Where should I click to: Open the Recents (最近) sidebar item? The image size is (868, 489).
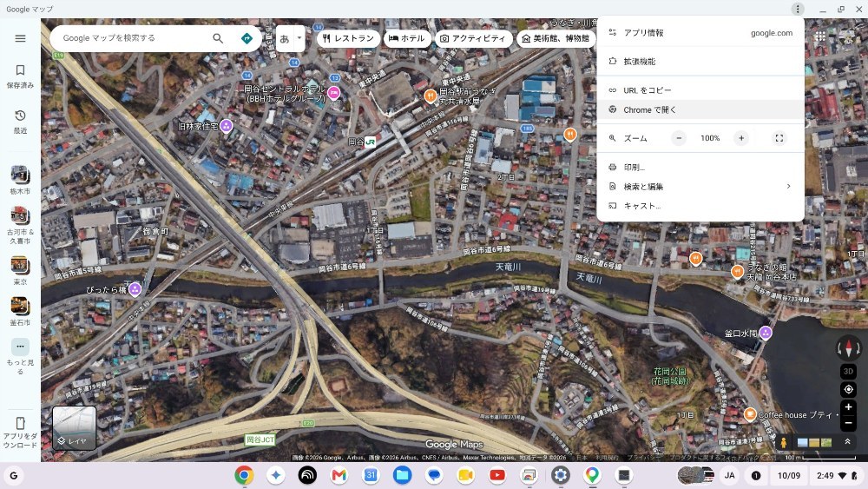[21, 122]
